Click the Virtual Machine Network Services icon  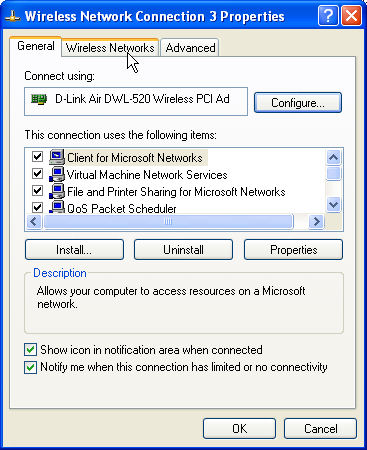click(57, 174)
